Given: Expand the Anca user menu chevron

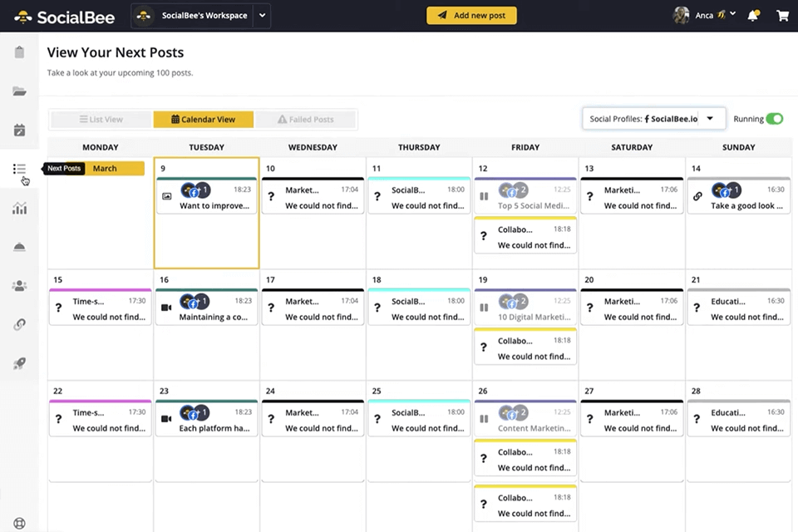Looking at the screenshot, I should pyautogui.click(x=733, y=14).
